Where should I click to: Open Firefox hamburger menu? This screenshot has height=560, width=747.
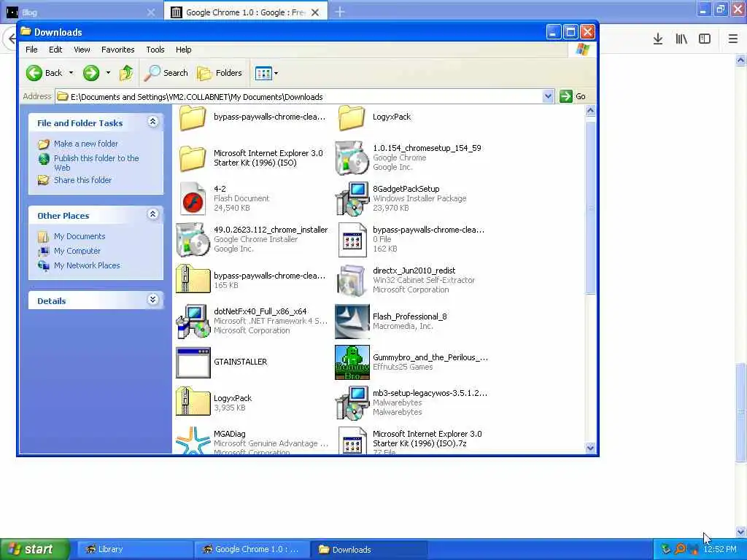[x=733, y=39]
